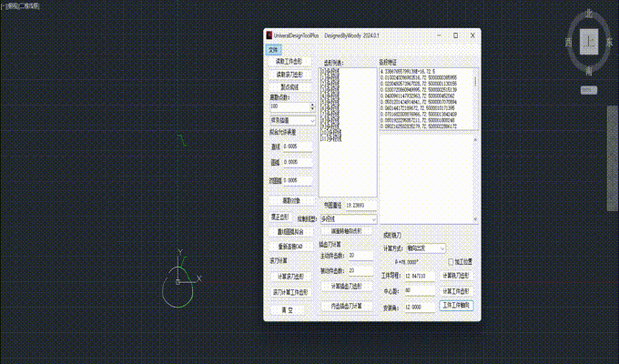This screenshot has height=364, width=619.
Task: Click the up arrow of the lower output scrollbar
Action: 475,140
